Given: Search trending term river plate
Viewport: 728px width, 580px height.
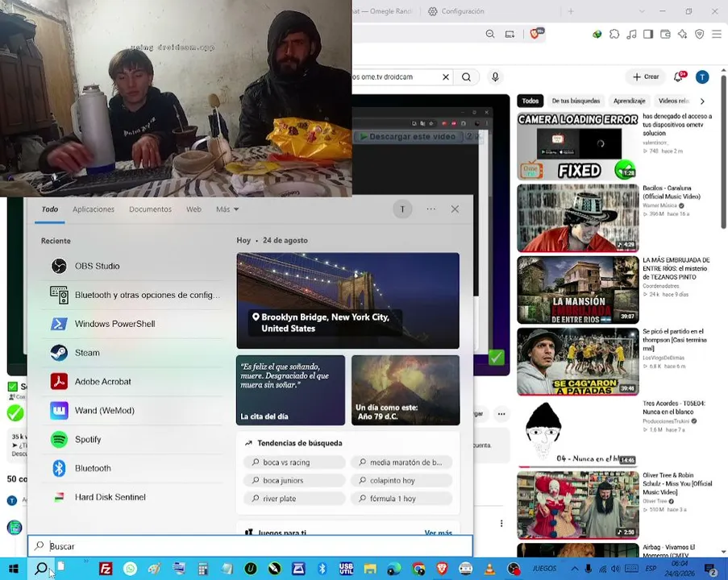Looking at the screenshot, I should 294,499.
